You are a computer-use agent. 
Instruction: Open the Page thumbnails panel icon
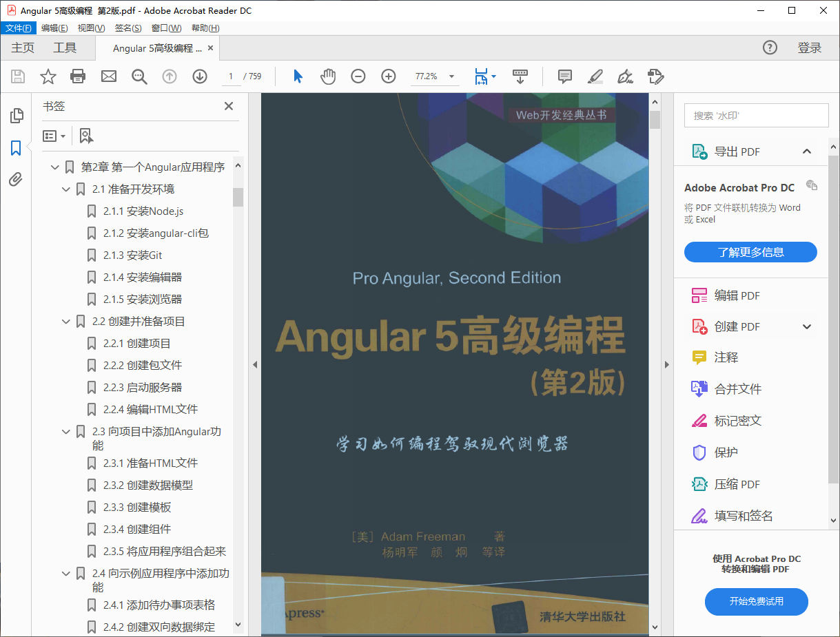tap(16, 116)
